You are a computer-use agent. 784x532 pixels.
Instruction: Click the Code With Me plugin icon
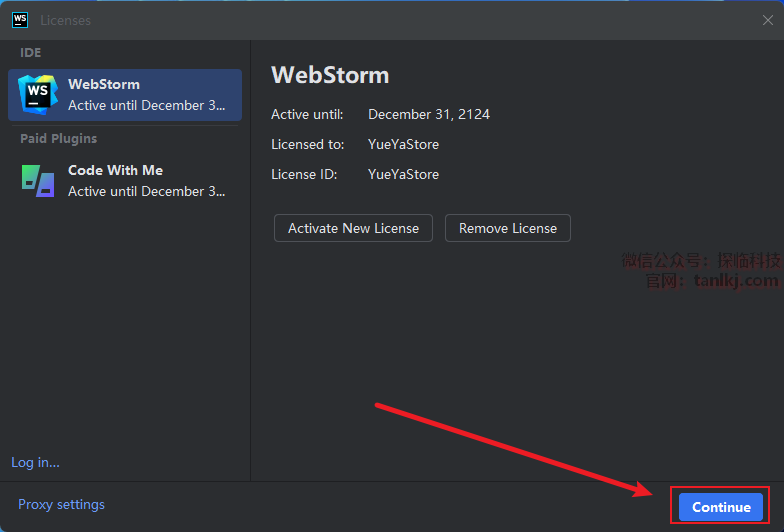tap(38, 180)
